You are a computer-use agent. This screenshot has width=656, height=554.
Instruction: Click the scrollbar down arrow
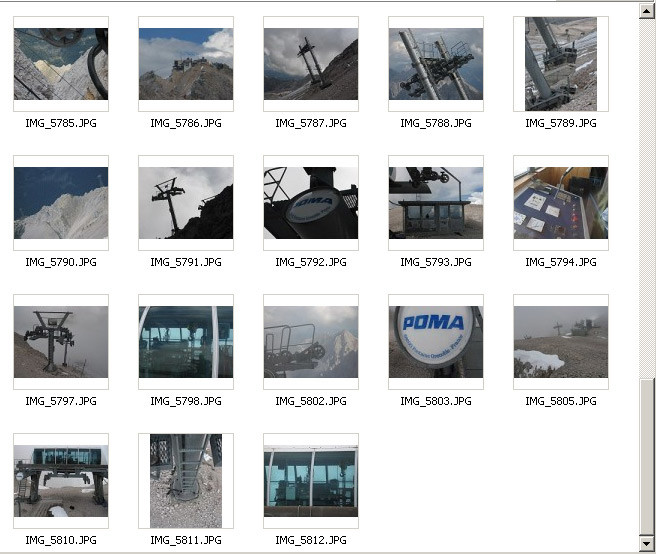[647, 543]
